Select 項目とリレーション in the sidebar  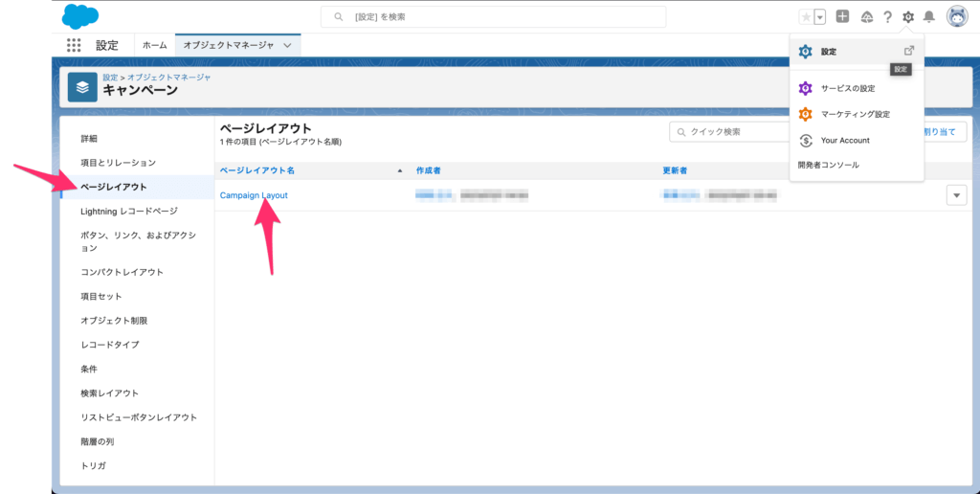[x=118, y=163]
